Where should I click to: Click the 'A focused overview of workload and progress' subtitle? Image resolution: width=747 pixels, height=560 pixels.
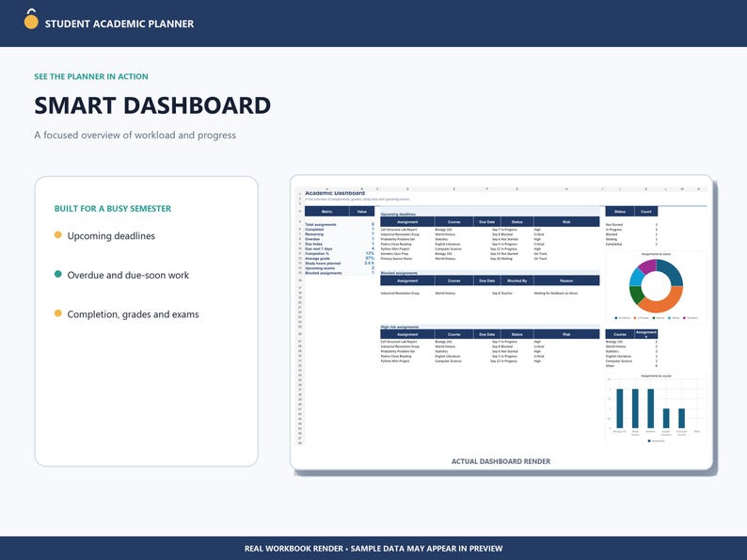135,135
